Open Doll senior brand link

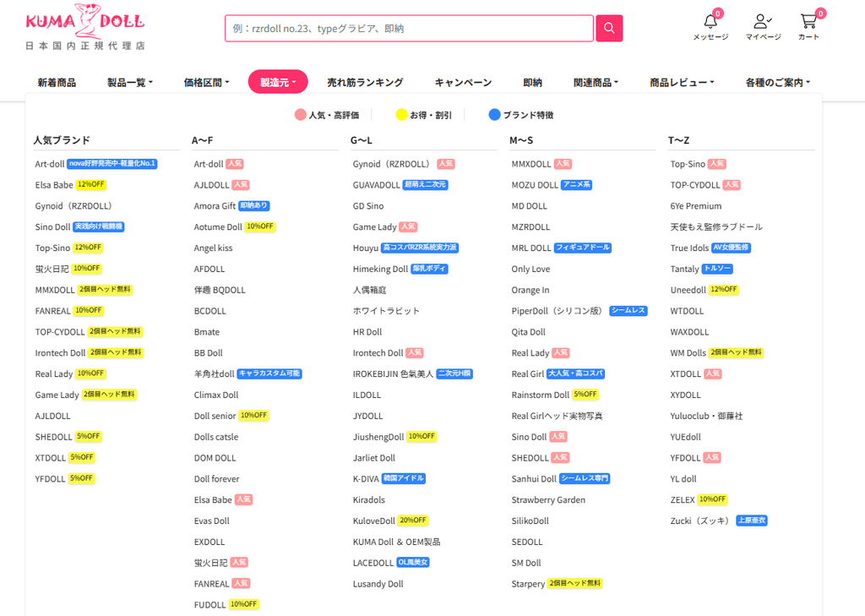point(215,416)
